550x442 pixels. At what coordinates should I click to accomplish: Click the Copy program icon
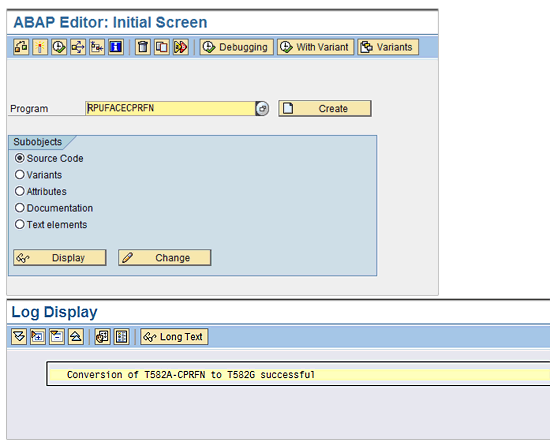point(162,47)
